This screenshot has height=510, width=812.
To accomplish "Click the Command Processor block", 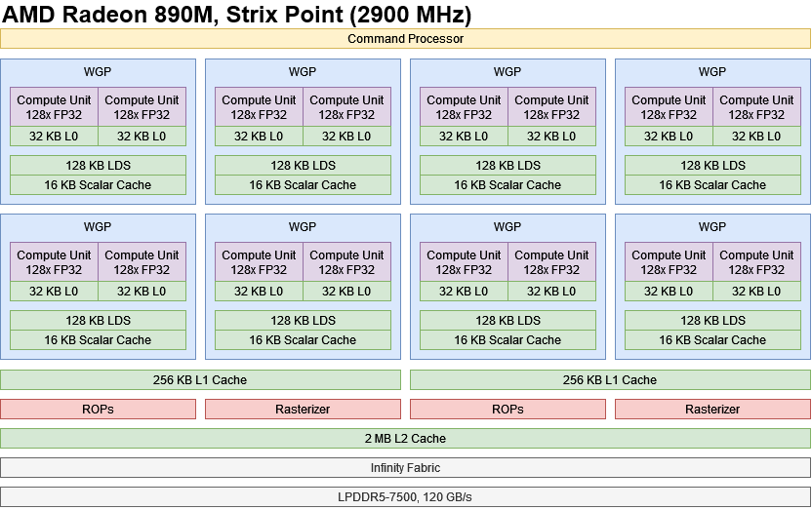I will point(405,39).
